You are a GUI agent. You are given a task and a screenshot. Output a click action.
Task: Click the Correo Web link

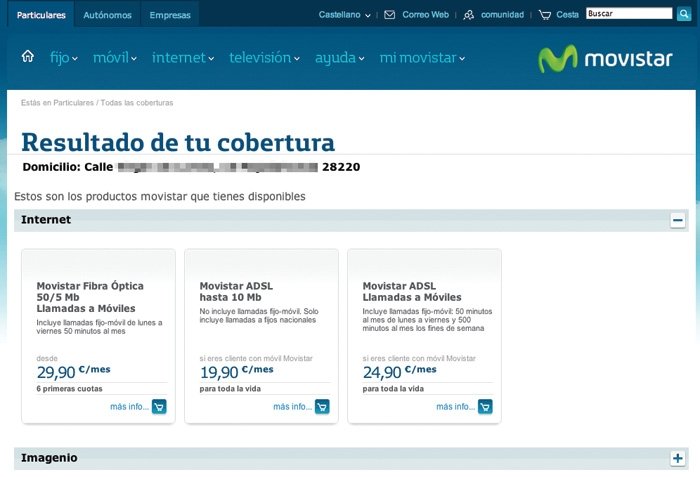click(425, 15)
